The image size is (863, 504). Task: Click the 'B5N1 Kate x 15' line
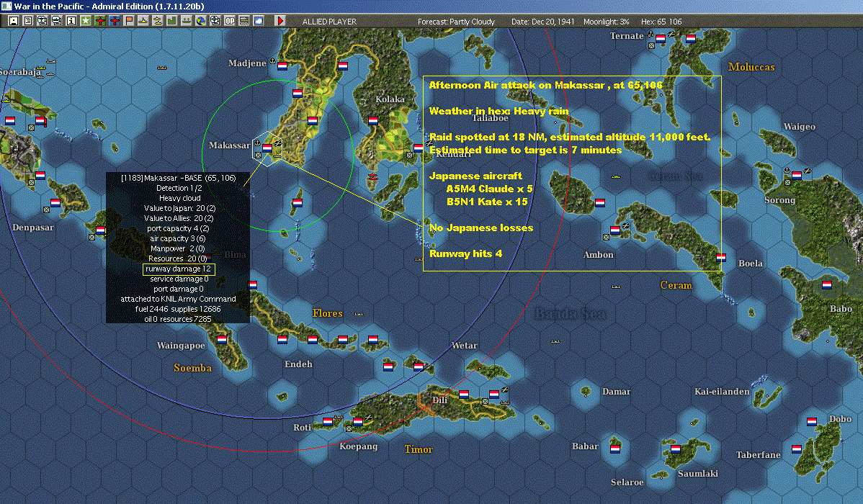tap(487, 202)
